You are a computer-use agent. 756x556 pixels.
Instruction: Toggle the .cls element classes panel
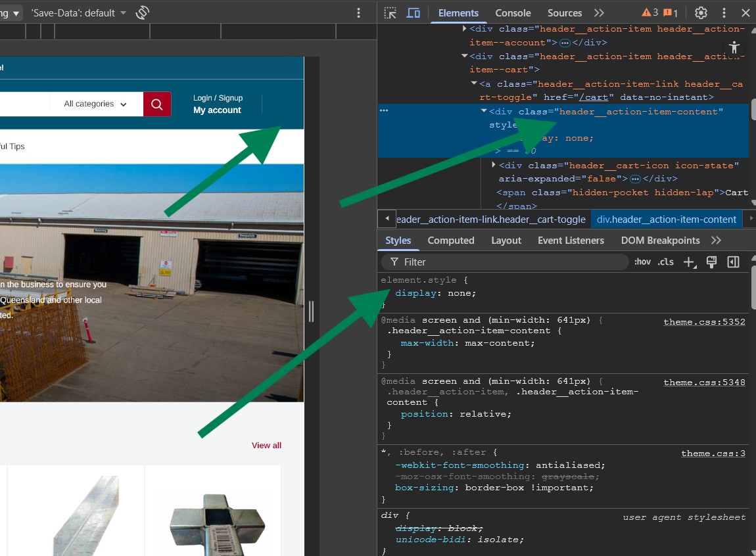click(666, 262)
